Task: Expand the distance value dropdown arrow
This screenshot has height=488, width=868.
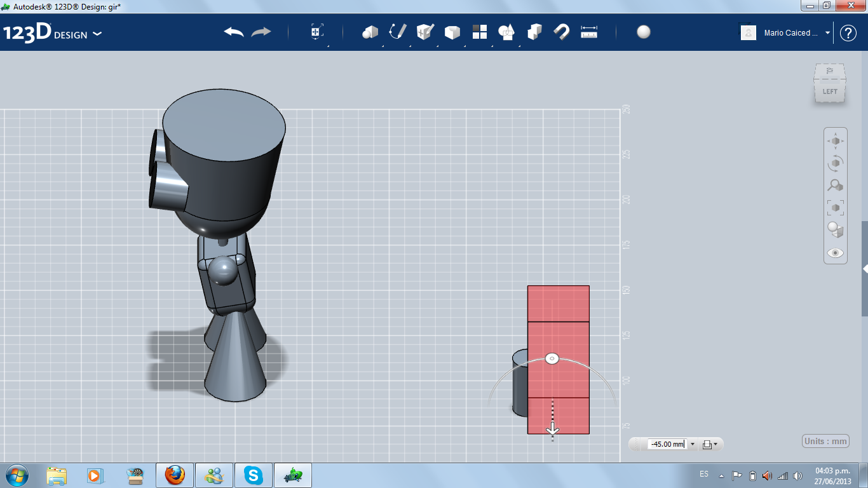Action: [693, 445]
